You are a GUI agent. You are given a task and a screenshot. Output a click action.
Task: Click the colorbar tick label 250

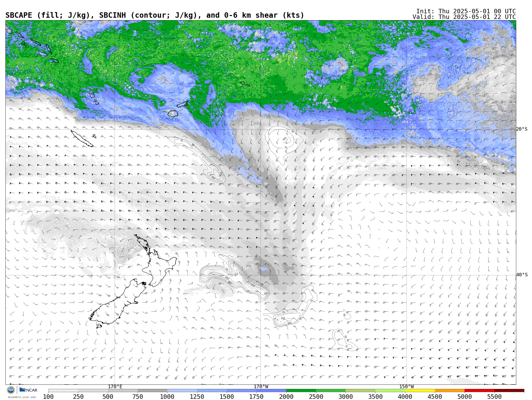tap(78, 397)
